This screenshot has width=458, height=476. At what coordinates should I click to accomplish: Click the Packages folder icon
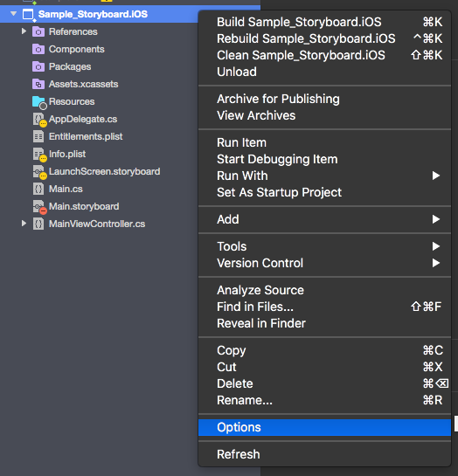click(x=38, y=66)
